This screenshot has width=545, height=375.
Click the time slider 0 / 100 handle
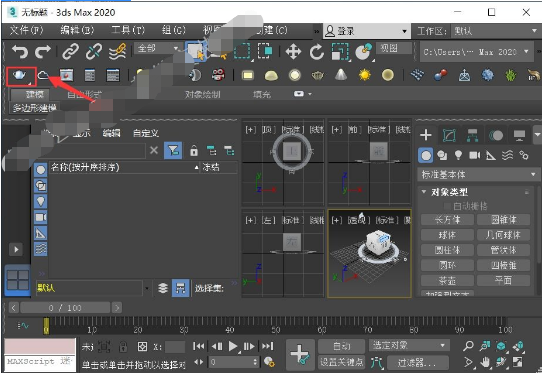pyautogui.click(x=65, y=308)
